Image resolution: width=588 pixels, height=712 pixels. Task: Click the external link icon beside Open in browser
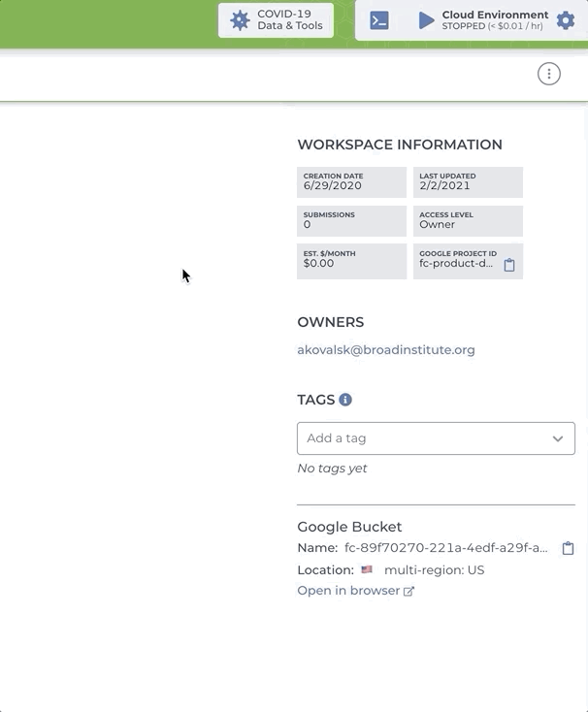[x=408, y=591]
